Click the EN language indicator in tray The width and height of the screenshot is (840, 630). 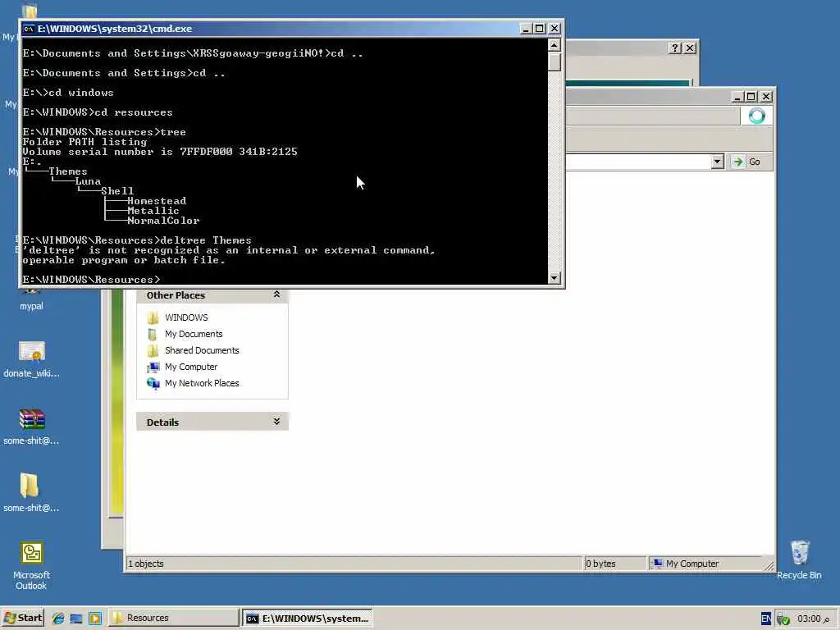tap(766, 619)
